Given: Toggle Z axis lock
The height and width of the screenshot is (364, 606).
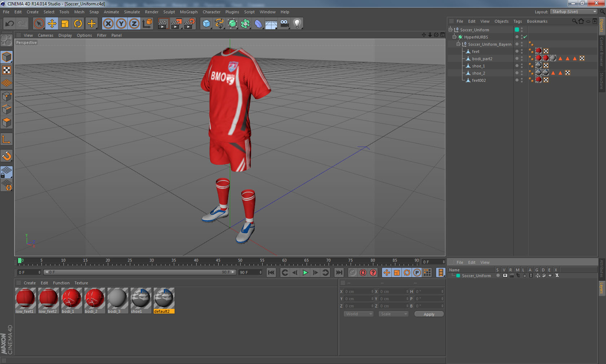Looking at the screenshot, I should [134, 24].
